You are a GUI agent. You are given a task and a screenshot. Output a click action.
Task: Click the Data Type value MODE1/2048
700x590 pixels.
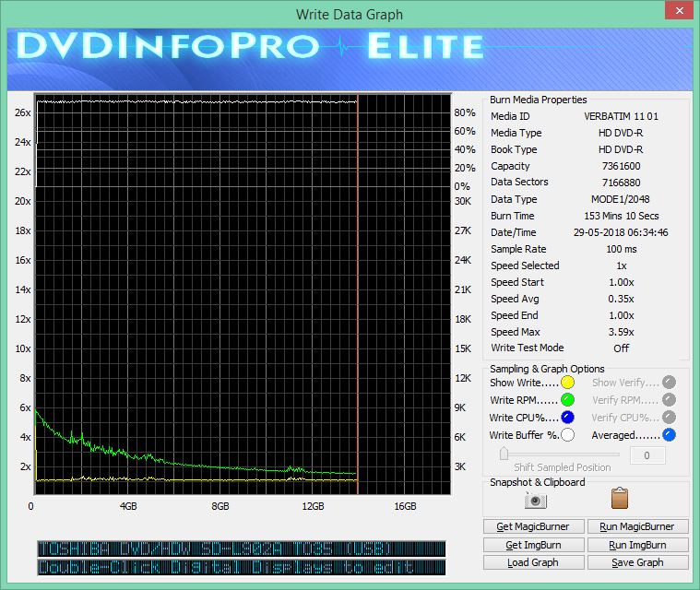coord(621,199)
